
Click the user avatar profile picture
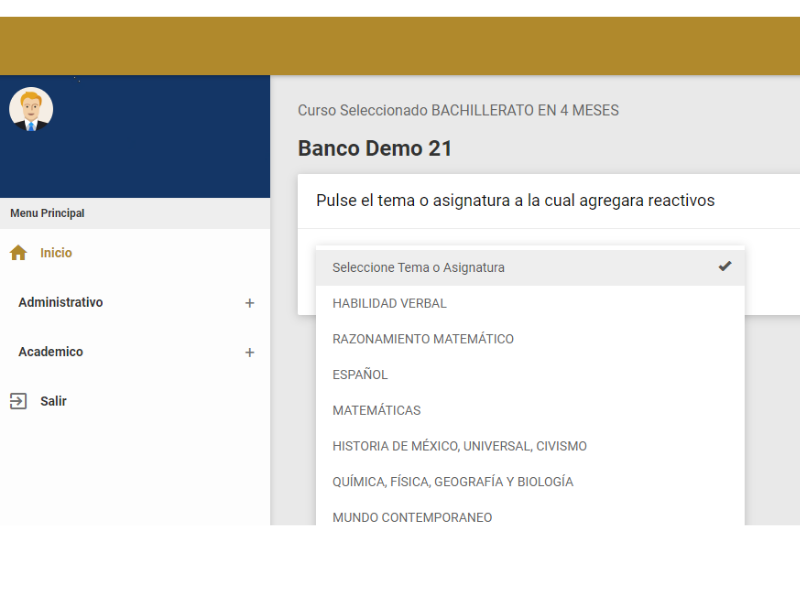click(31, 110)
